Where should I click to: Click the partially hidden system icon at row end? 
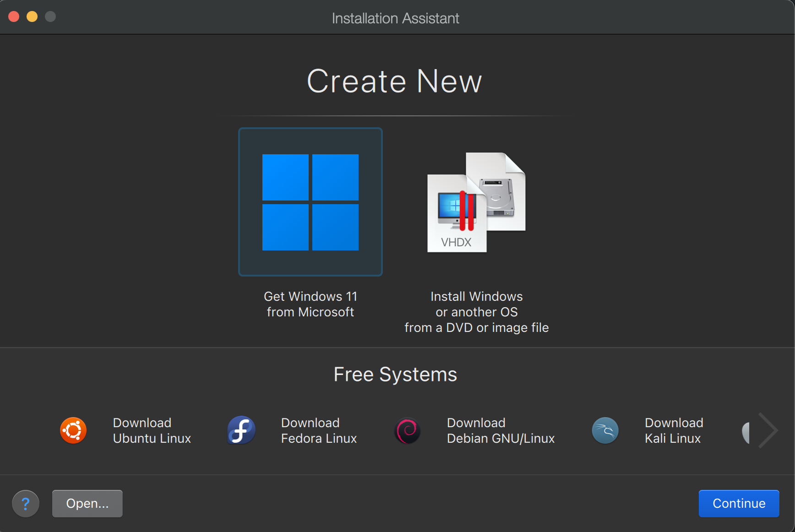point(746,433)
